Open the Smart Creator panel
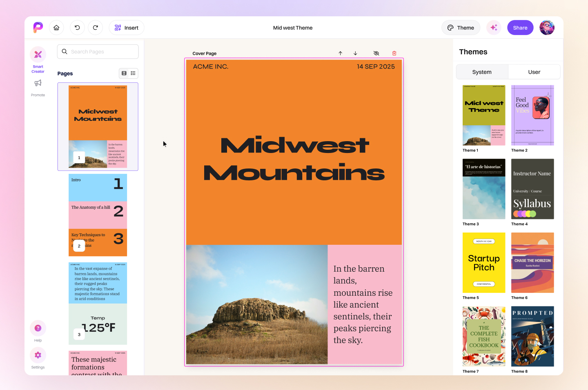 tap(38, 58)
